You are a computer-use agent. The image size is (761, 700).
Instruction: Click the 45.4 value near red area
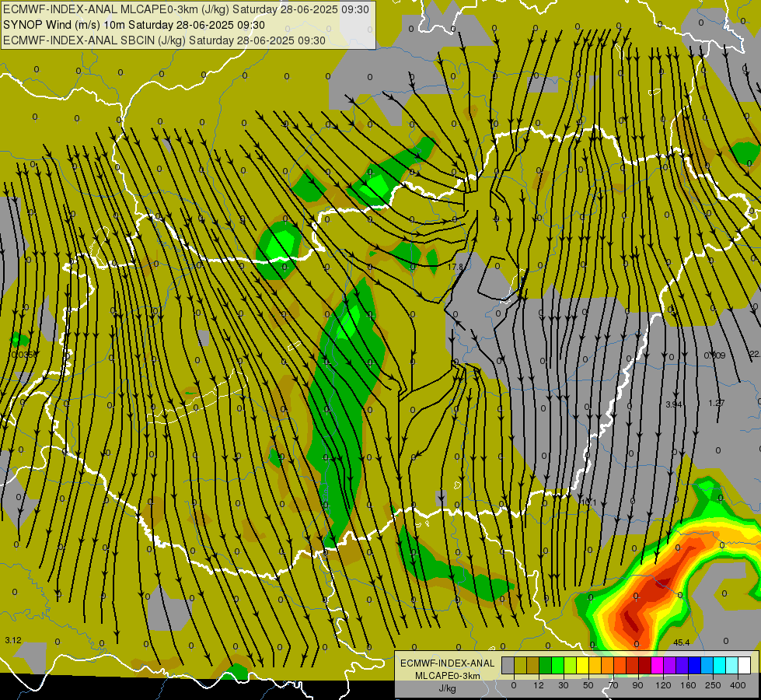click(682, 642)
